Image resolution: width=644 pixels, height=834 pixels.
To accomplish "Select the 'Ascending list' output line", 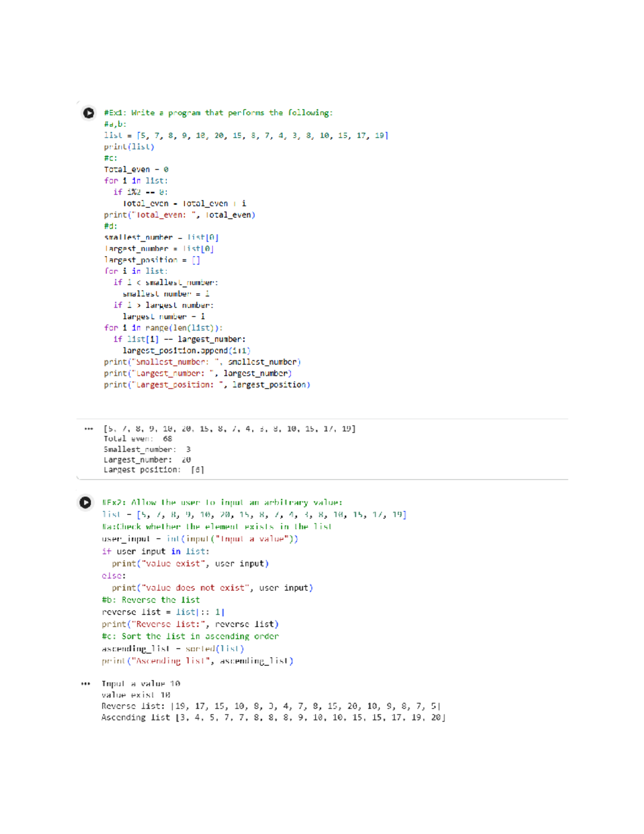I will [x=274, y=717].
